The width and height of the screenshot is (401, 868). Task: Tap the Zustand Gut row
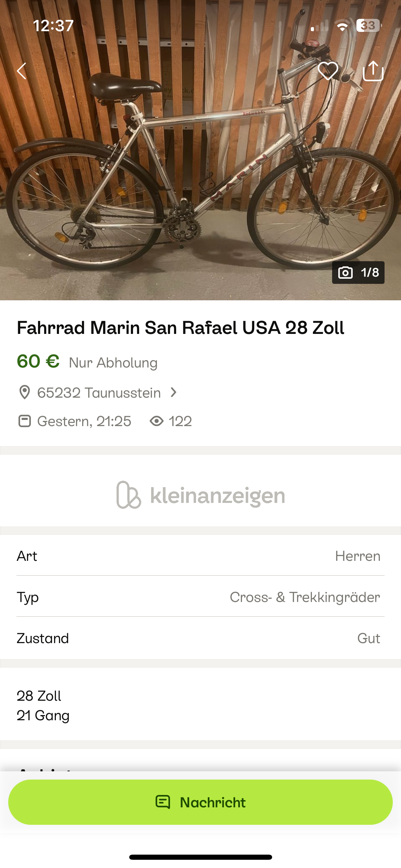pos(200,638)
